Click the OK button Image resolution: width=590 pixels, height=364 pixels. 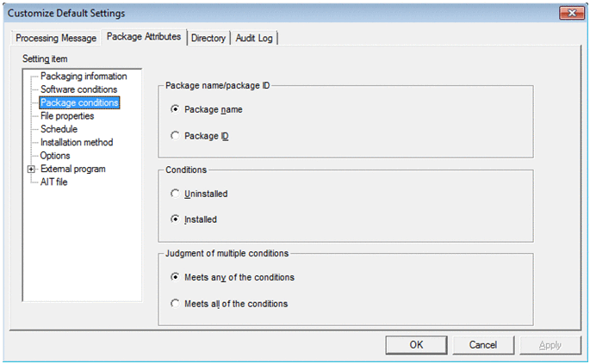point(416,344)
